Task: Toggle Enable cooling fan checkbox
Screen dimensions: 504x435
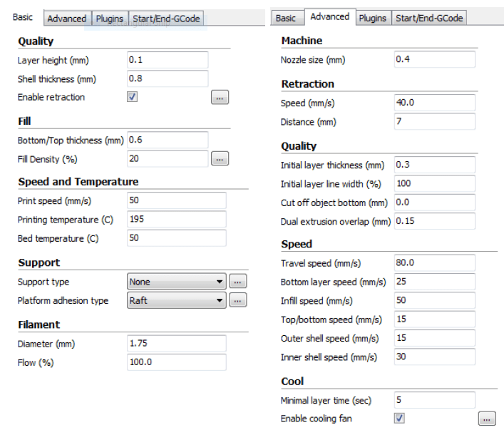Action: coord(399,419)
